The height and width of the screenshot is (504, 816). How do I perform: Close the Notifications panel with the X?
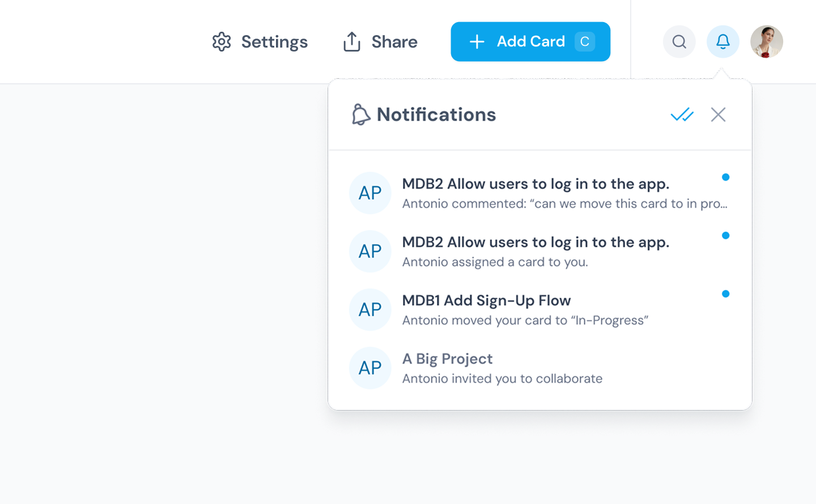click(718, 114)
